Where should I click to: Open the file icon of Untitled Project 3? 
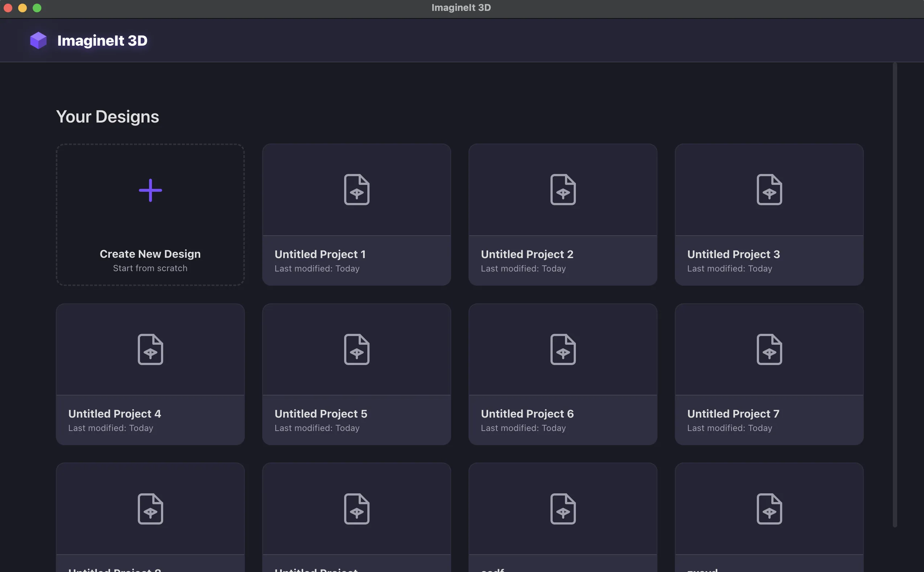coord(769,190)
